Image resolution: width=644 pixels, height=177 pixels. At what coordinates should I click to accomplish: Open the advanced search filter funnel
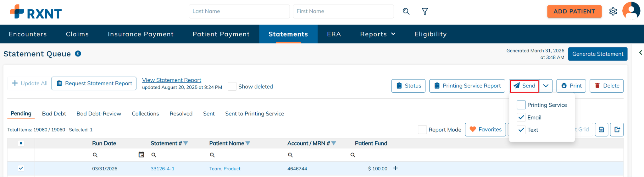(425, 11)
